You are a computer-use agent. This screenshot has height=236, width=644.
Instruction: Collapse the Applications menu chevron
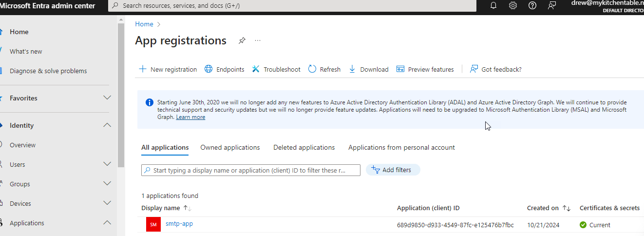108,223
